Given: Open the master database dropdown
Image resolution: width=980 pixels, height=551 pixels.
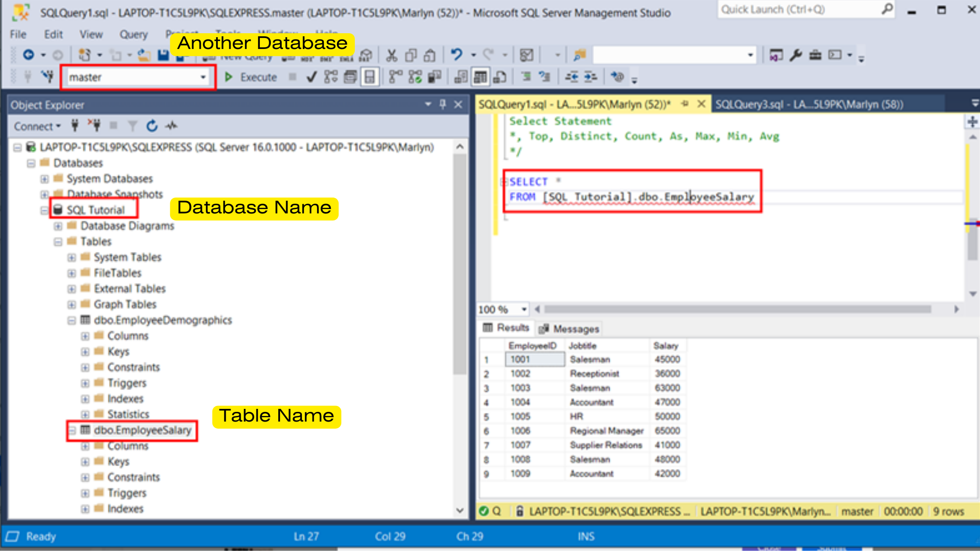Looking at the screenshot, I should (x=203, y=77).
